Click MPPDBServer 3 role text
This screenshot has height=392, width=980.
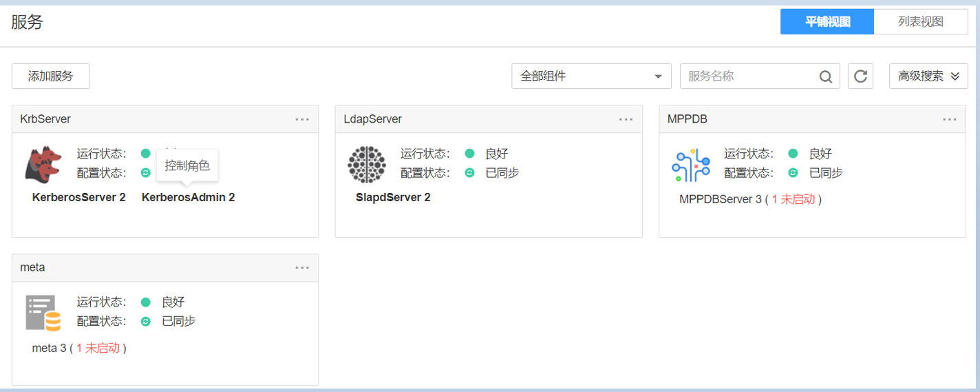(721, 199)
